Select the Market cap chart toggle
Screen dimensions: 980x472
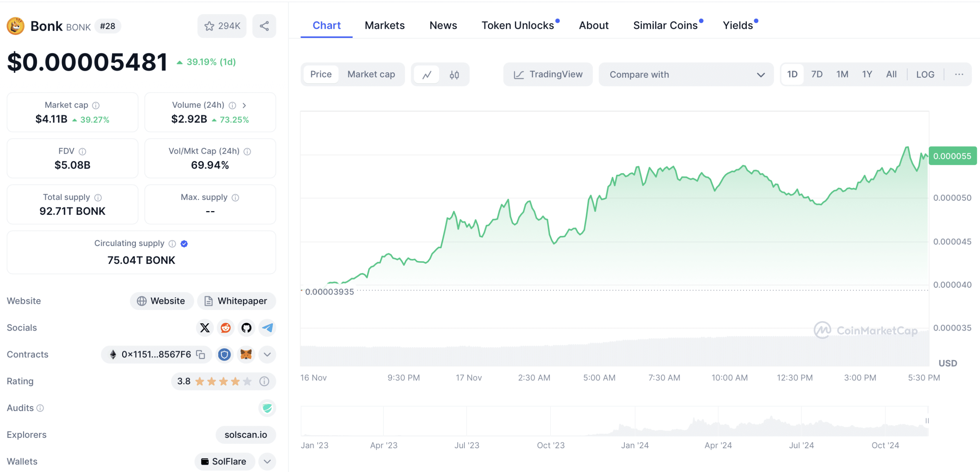[x=371, y=75]
